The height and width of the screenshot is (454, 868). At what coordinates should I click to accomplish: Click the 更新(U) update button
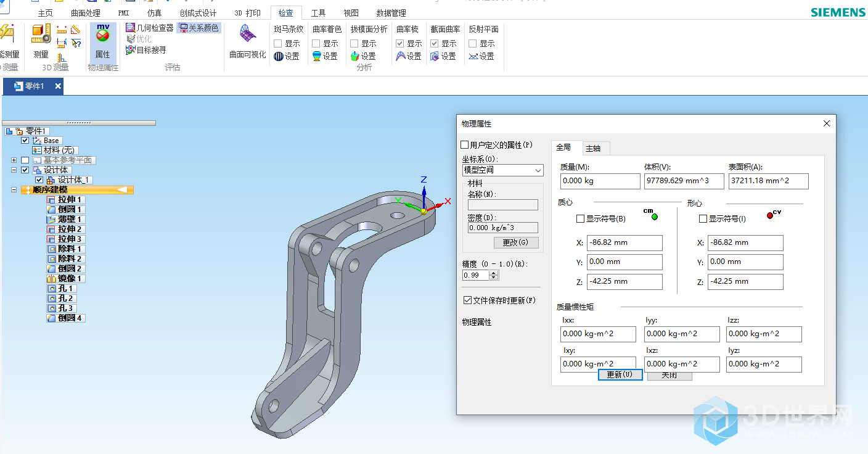pos(620,374)
